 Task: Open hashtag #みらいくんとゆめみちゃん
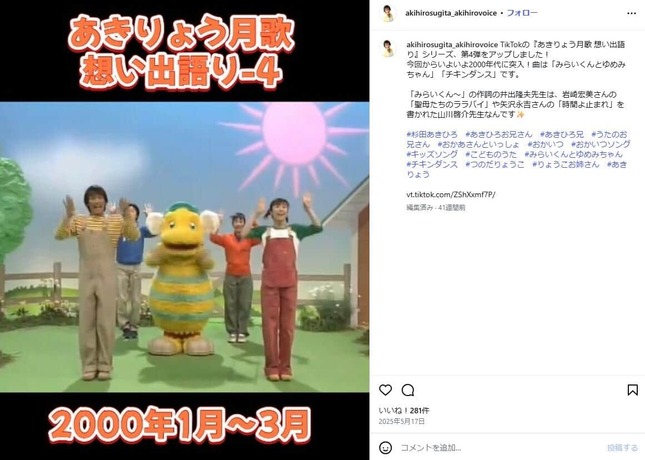click(573, 154)
